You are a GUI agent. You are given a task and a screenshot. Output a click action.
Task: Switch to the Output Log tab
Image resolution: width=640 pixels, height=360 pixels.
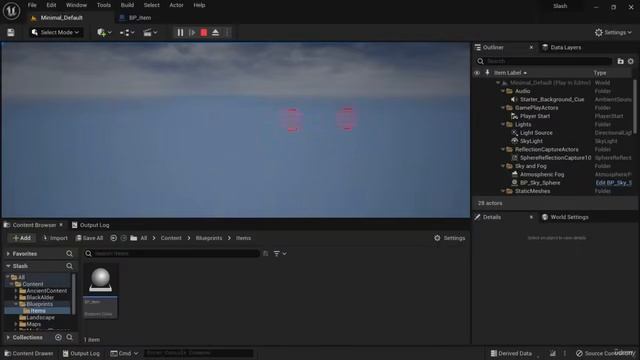tap(91, 225)
